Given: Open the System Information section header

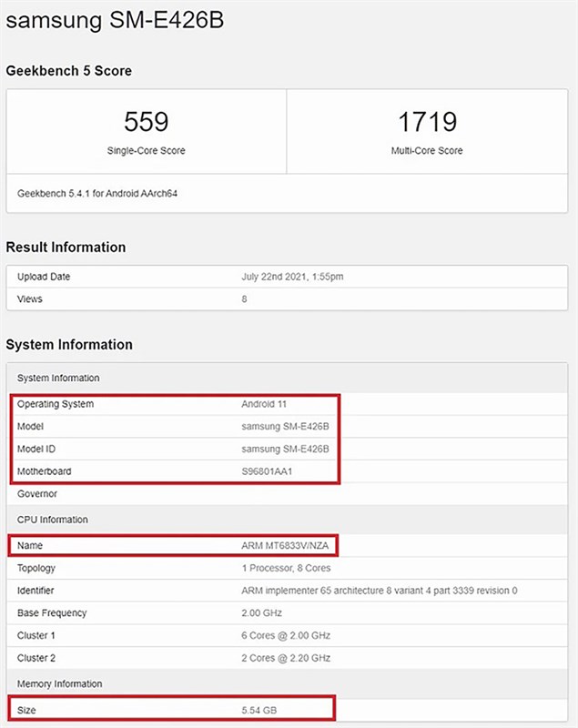Looking at the screenshot, I should (x=69, y=345).
